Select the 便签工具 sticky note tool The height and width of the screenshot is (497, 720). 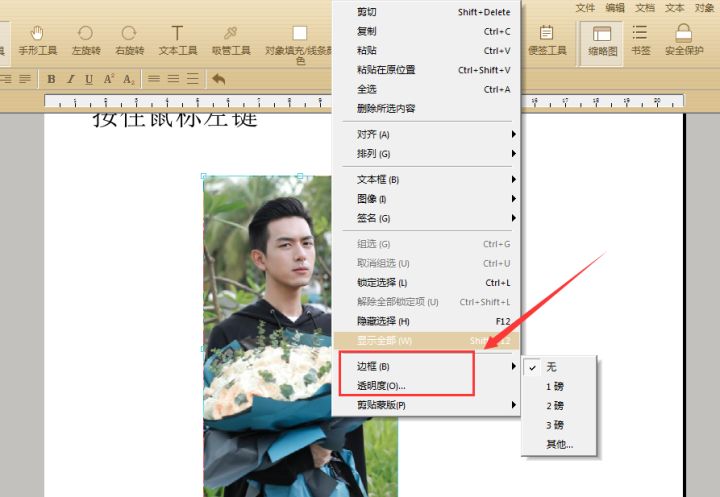547,40
